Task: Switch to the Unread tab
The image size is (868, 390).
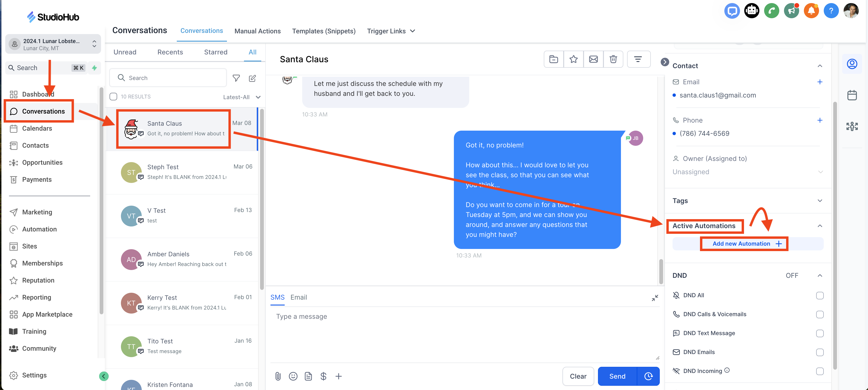Action: (125, 52)
